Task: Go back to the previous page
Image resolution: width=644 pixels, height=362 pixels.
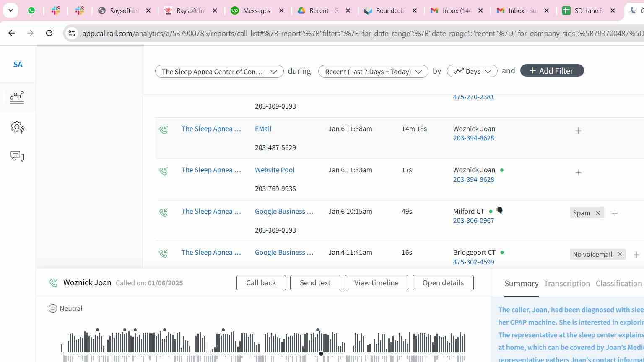Action: [12, 33]
